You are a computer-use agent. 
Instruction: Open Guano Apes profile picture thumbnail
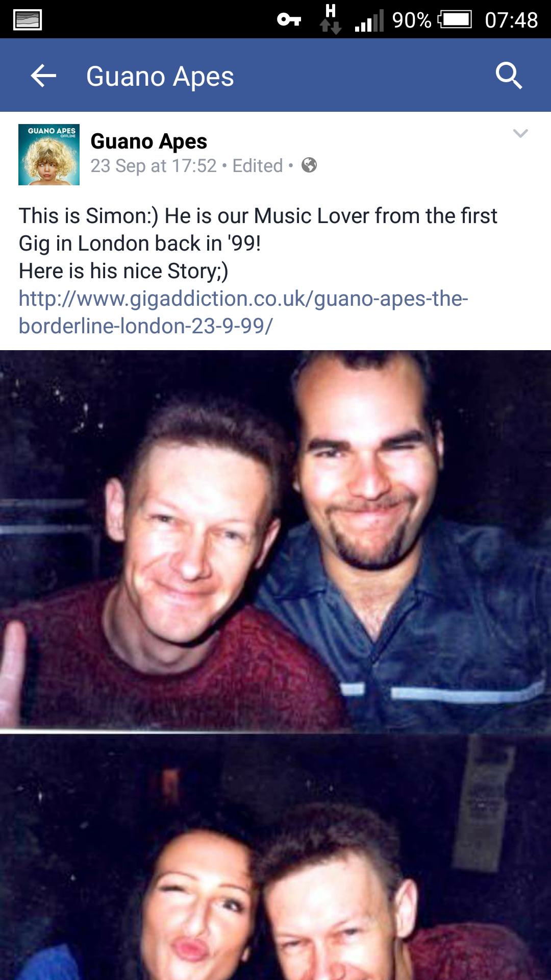[x=49, y=154]
